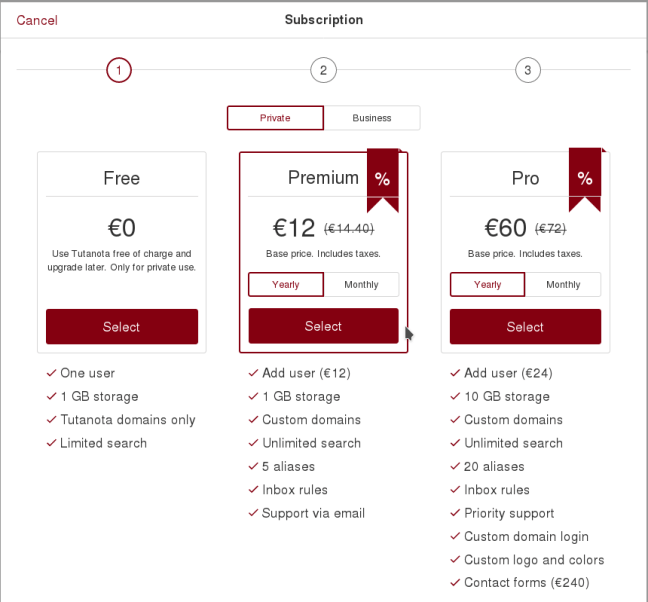Choose Yearly billing for Premium
This screenshot has width=648, height=602.
click(286, 285)
